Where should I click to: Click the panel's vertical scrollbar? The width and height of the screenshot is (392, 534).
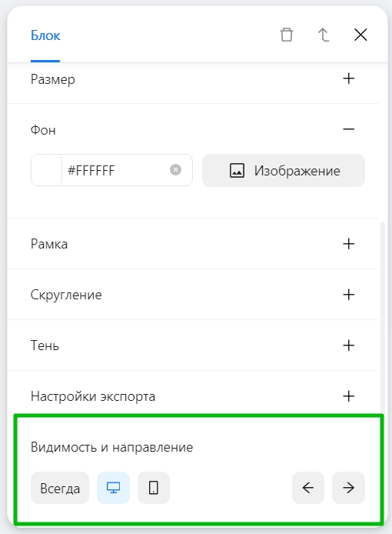[x=383, y=317]
